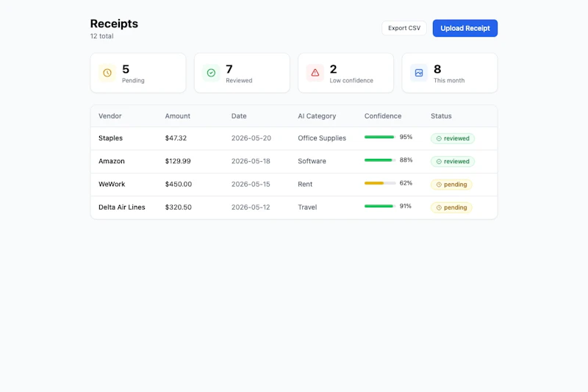Open the Delta Air Lines vendor row
This screenshot has width=588, height=392.
pos(294,207)
